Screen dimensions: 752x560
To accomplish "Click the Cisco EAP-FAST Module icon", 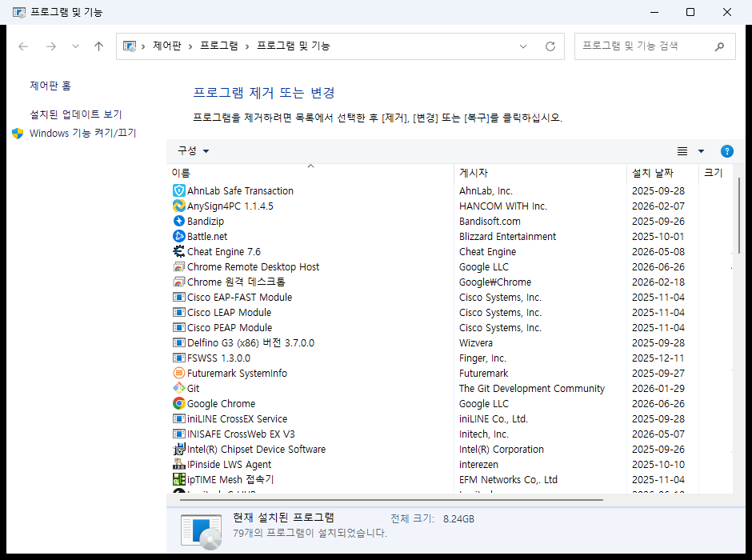I will point(179,298).
